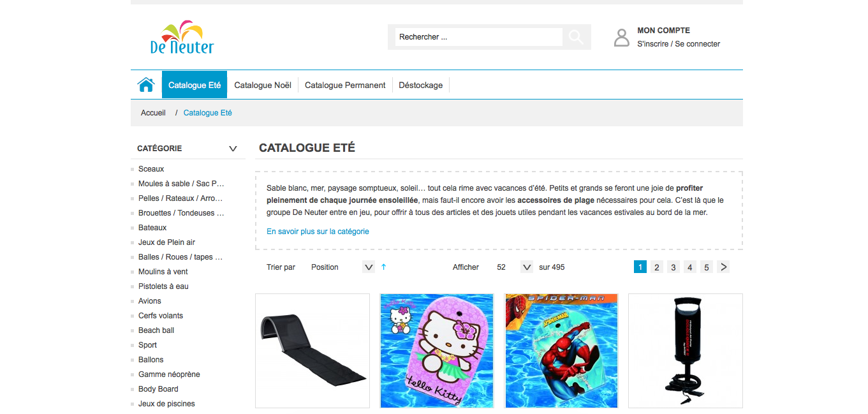868x414 pixels.
Task: Select Pistolets à eau category
Action: (x=163, y=286)
